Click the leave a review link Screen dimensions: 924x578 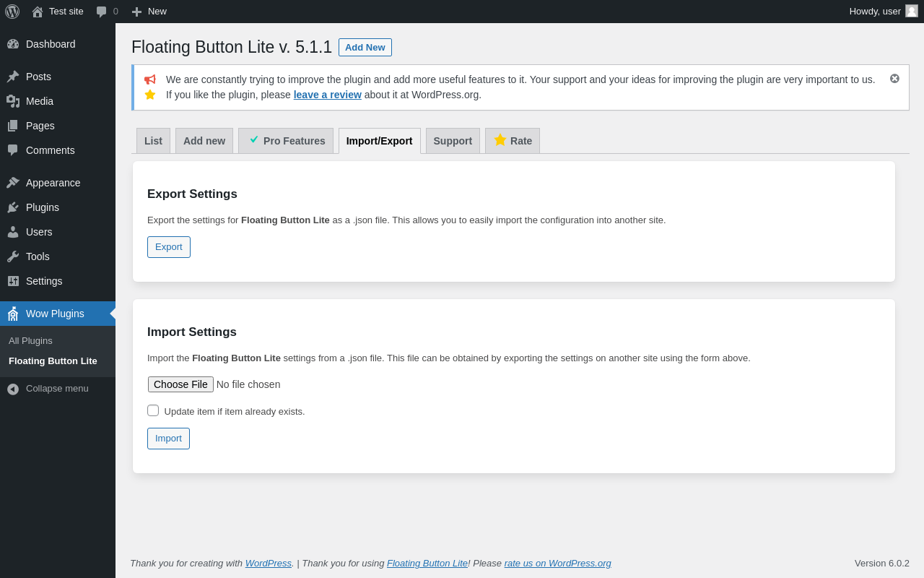coord(327,95)
